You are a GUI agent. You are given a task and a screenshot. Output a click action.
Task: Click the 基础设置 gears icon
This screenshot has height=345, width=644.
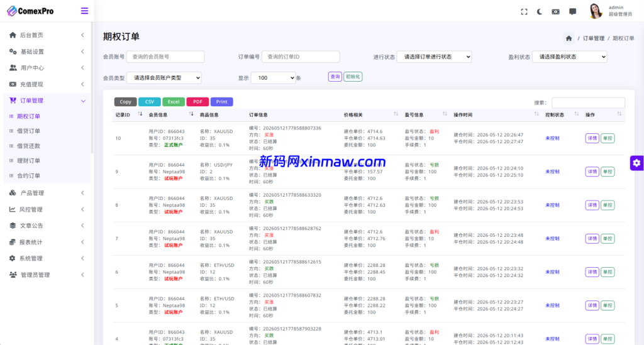point(13,52)
